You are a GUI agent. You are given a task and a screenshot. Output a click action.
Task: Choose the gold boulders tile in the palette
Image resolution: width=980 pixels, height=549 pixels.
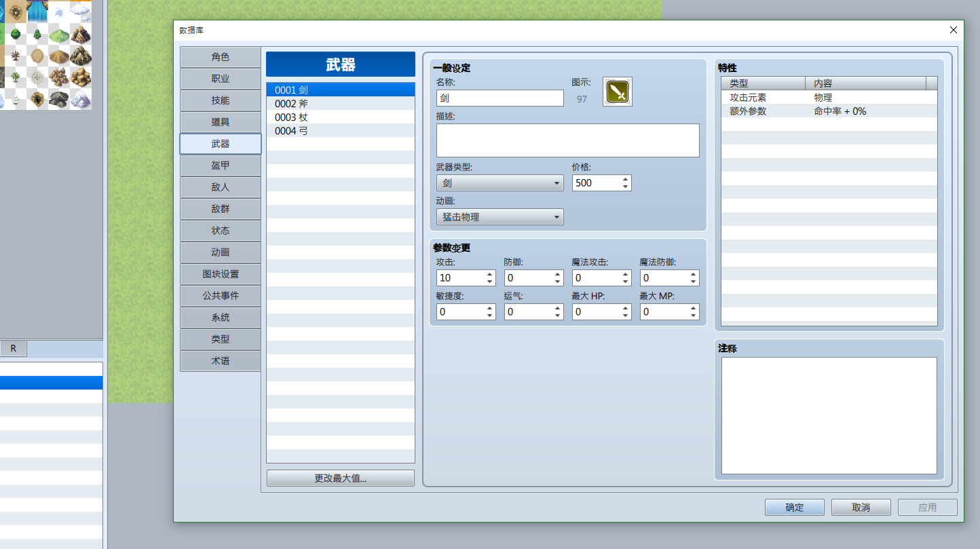pos(81,77)
